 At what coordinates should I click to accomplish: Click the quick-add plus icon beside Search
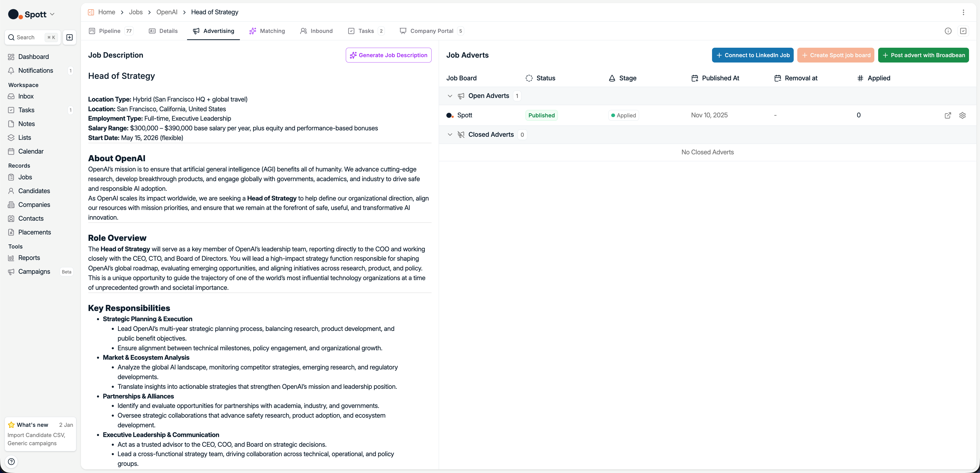tap(70, 37)
